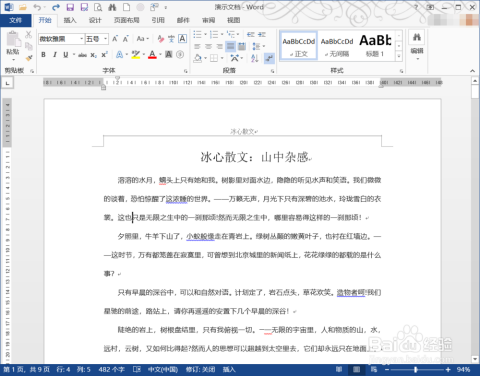Switch to the 引用 References tab
Viewport: 480px width, 376px height.
click(158, 20)
